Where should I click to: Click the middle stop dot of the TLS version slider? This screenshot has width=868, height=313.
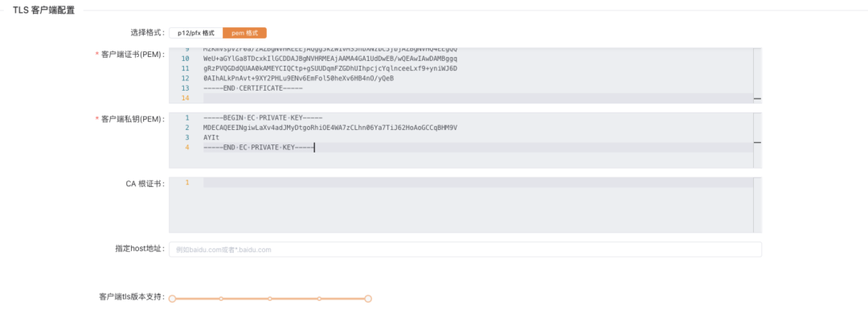click(270, 299)
